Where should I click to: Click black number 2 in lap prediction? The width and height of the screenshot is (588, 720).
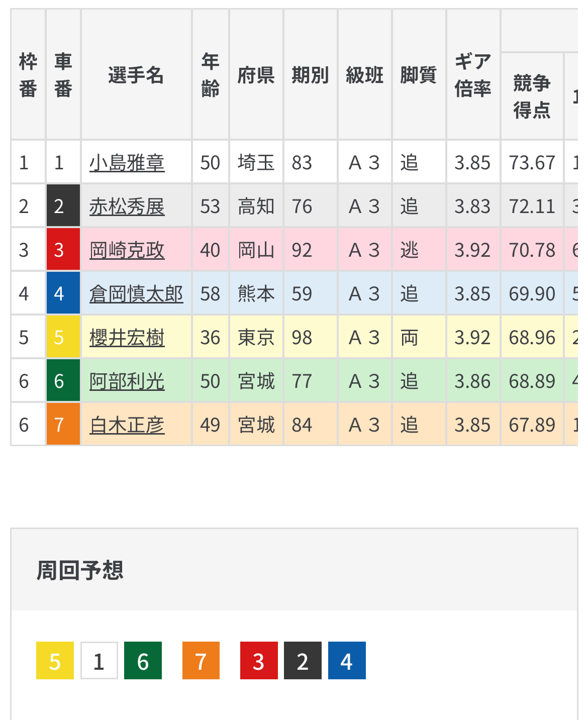(303, 661)
